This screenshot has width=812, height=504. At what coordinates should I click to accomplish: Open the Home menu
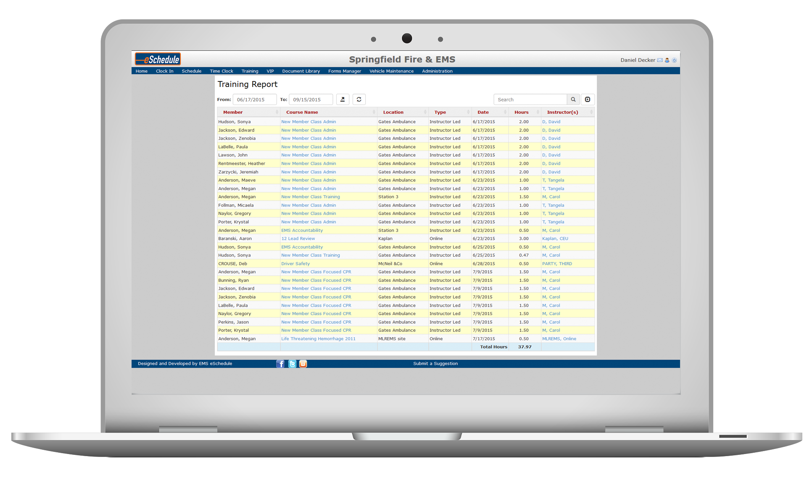coord(142,71)
